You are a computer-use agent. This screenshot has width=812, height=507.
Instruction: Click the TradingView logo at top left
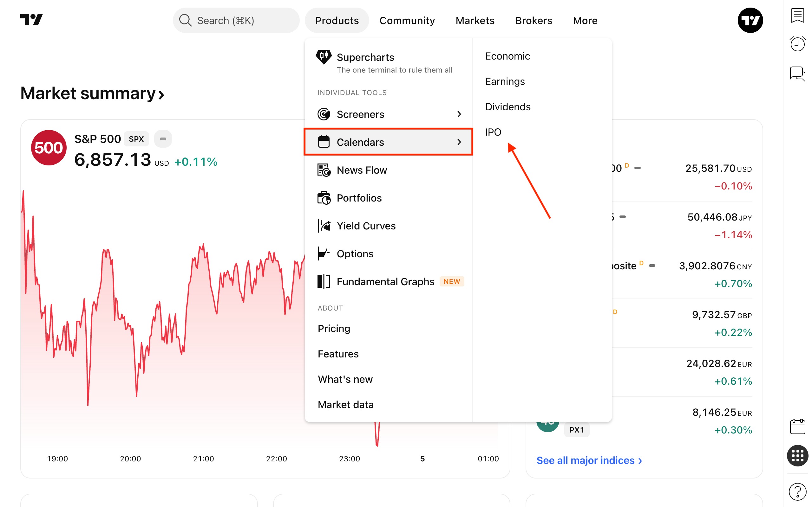pyautogui.click(x=31, y=20)
